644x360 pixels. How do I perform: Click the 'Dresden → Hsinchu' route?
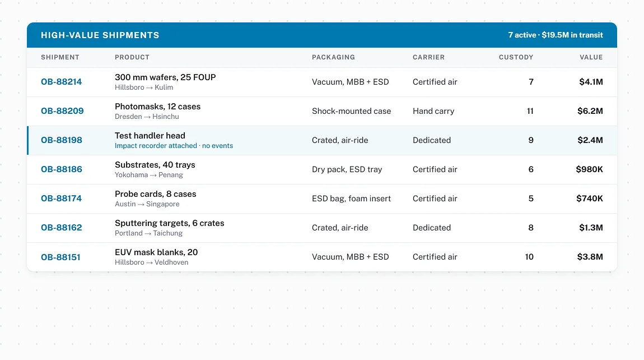point(147,117)
